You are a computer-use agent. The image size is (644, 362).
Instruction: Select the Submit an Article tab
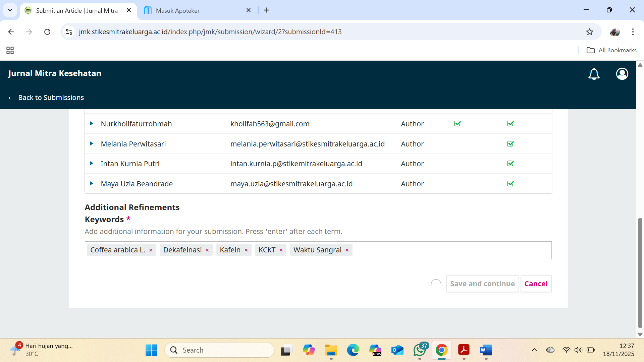pos(76,10)
